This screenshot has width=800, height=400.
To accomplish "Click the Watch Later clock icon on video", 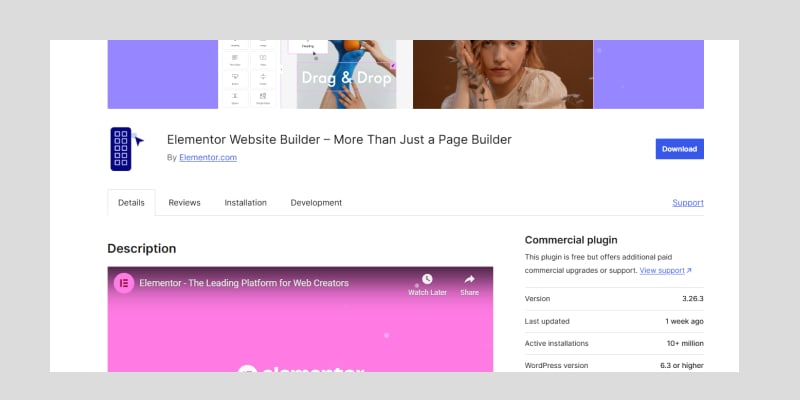I will point(427,279).
